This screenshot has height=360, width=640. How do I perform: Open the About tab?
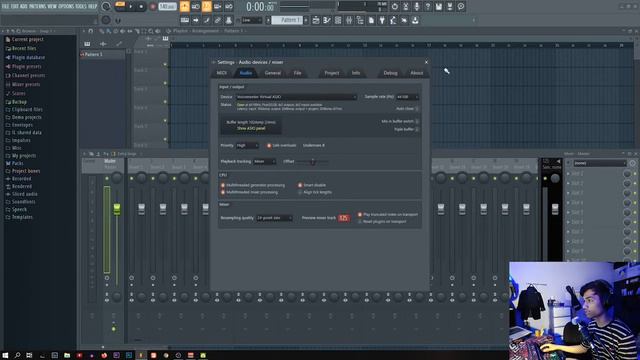click(416, 73)
